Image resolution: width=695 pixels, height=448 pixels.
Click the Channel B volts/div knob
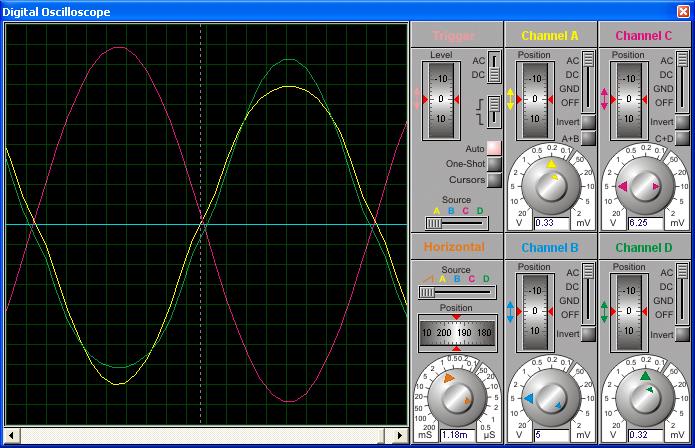pyautogui.click(x=551, y=399)
